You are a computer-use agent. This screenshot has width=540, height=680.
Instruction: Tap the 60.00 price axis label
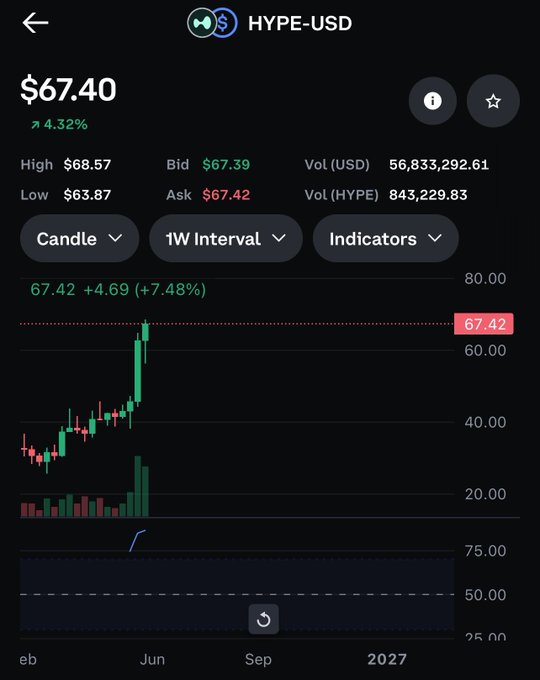click(485, 350)
